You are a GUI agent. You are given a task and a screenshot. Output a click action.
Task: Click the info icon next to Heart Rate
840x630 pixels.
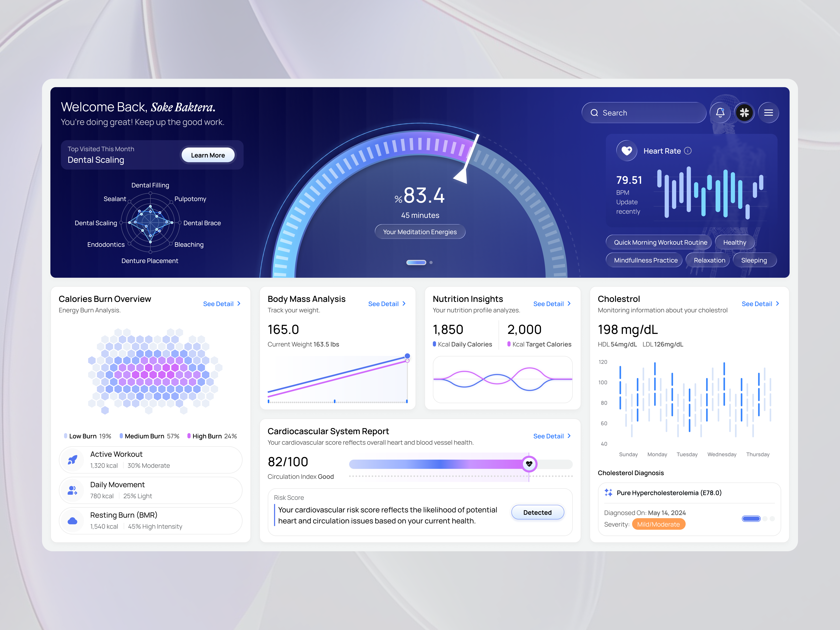(688, 151)
